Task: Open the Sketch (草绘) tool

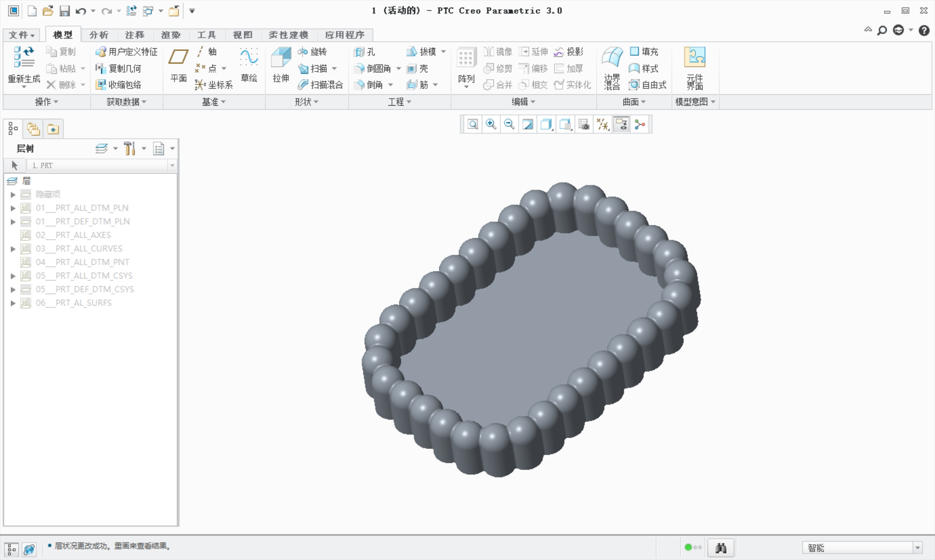Action: click(249, 65)
